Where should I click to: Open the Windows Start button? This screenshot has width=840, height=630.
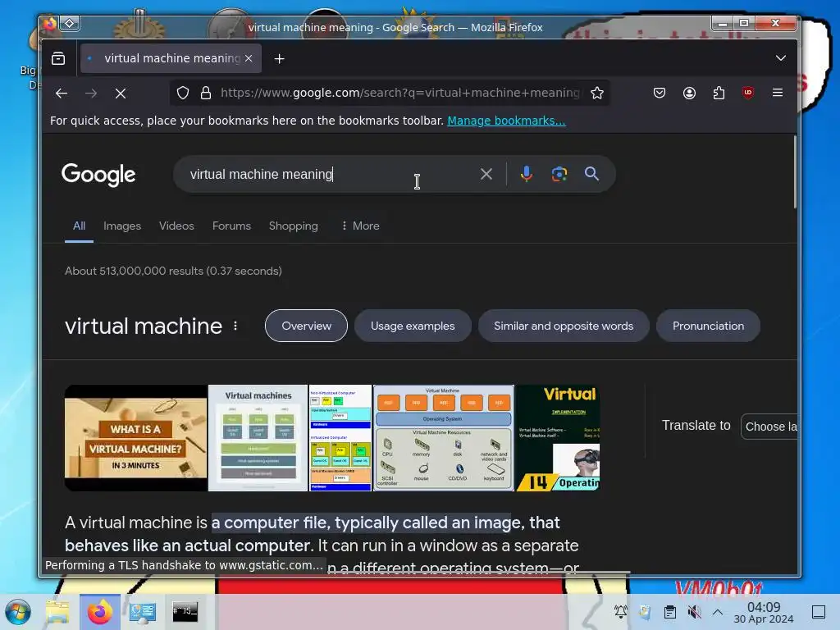(x=18, y=612)
